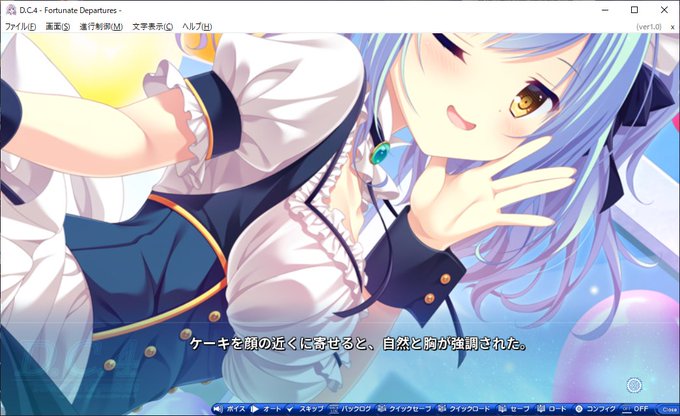Open コンフィグ settings
This screenshot has height=416, width=680.
[x=595, y=409]
